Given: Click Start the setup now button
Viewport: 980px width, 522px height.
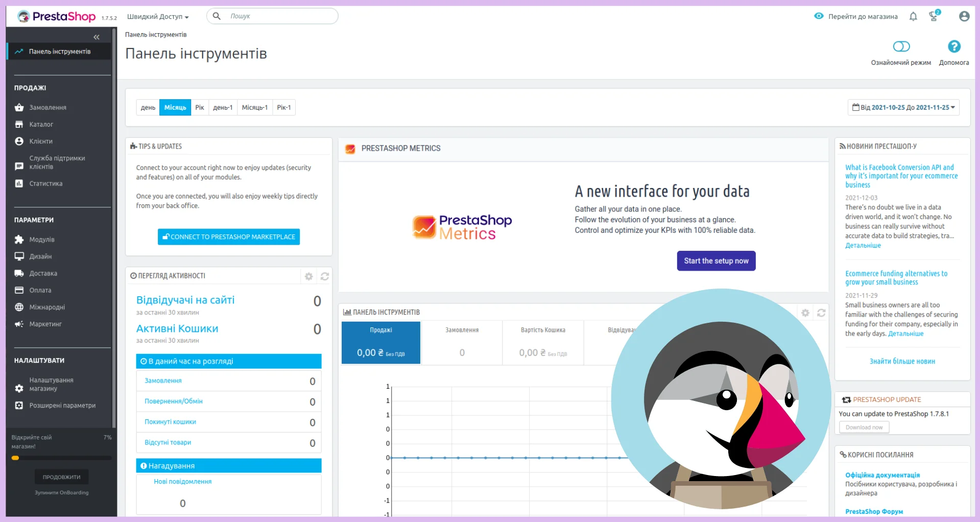Looking at the screenshot, I should [x=716, y=261].
